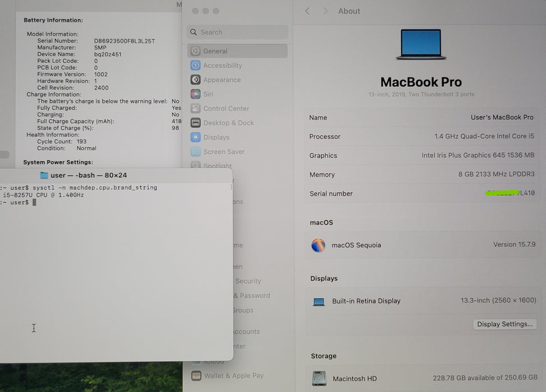
Task: Click the Displays section heading
Action: click(x=324, y=278)
